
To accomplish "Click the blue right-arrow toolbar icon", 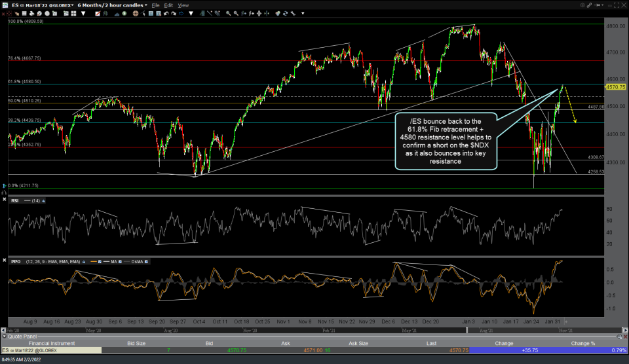I will point(181,13).
